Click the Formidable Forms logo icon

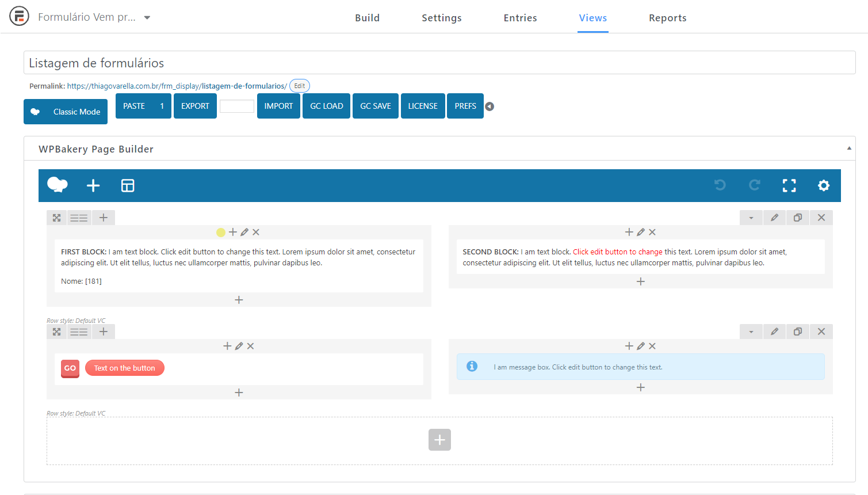pyautogui.click(x=19, y=16)
